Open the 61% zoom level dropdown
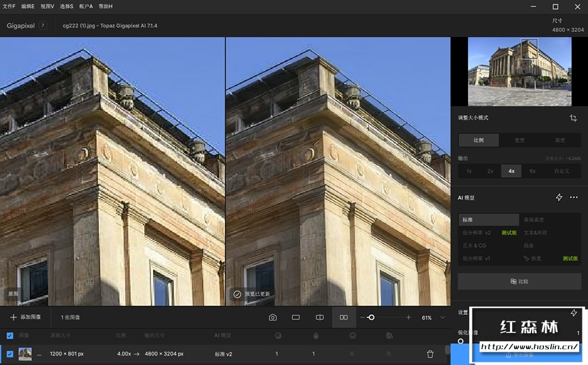The image size is (588, 365). 442,318
